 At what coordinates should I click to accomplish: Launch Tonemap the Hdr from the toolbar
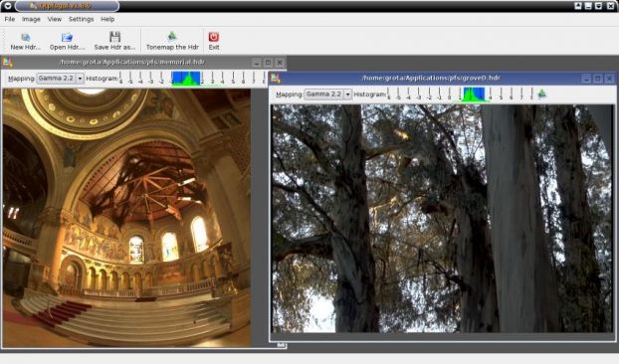tap(172, 42)
